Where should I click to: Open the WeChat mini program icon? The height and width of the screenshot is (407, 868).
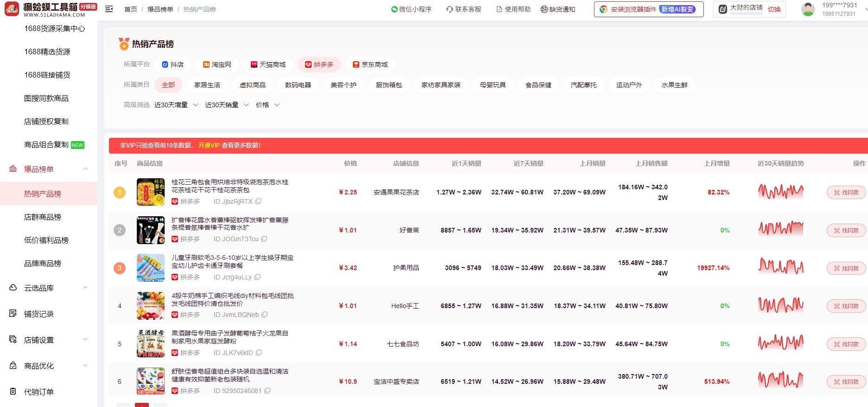pyautogui.click(x=394, y=9)
